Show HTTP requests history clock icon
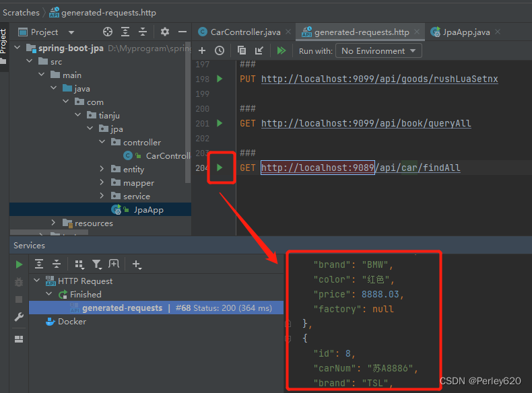The height and width of the screenshot is (393, 532). [220, 51]
